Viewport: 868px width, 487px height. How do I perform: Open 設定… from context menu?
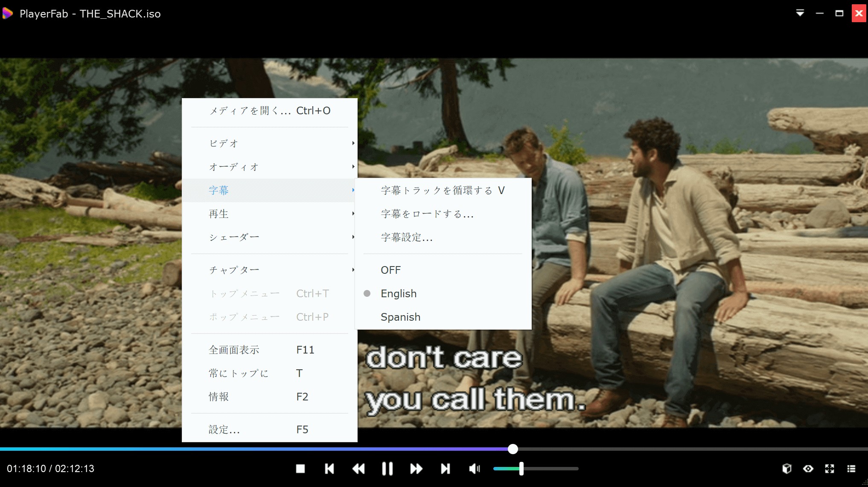coord(270,429)
